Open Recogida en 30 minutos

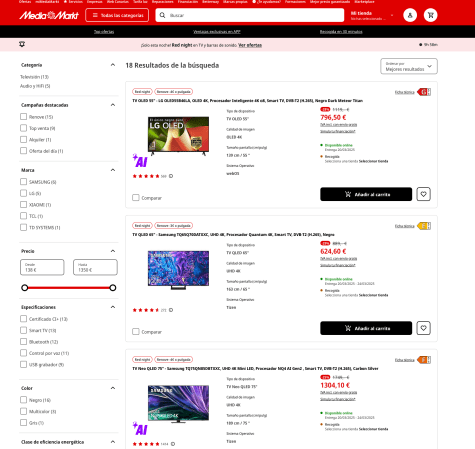pos(341,32)
